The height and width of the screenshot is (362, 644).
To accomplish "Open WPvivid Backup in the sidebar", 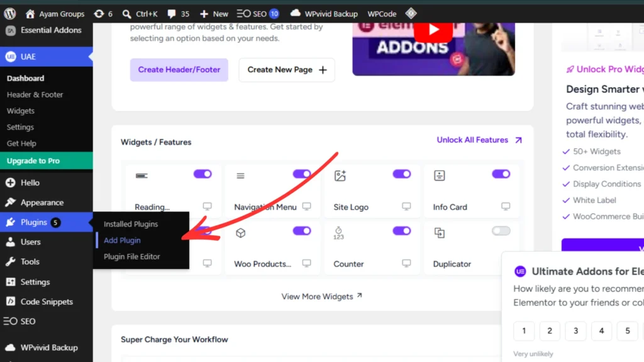I will (x=47, y=348).
